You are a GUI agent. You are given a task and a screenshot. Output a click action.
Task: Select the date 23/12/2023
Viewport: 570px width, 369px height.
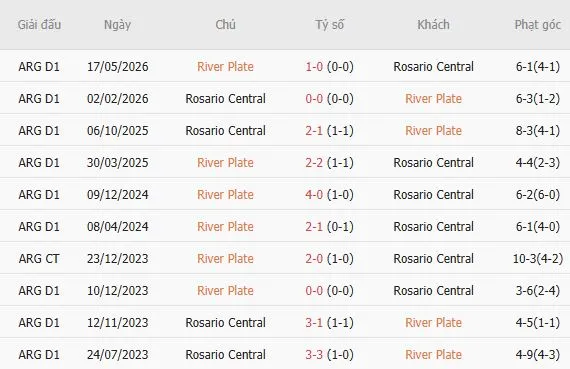(117, 258)
